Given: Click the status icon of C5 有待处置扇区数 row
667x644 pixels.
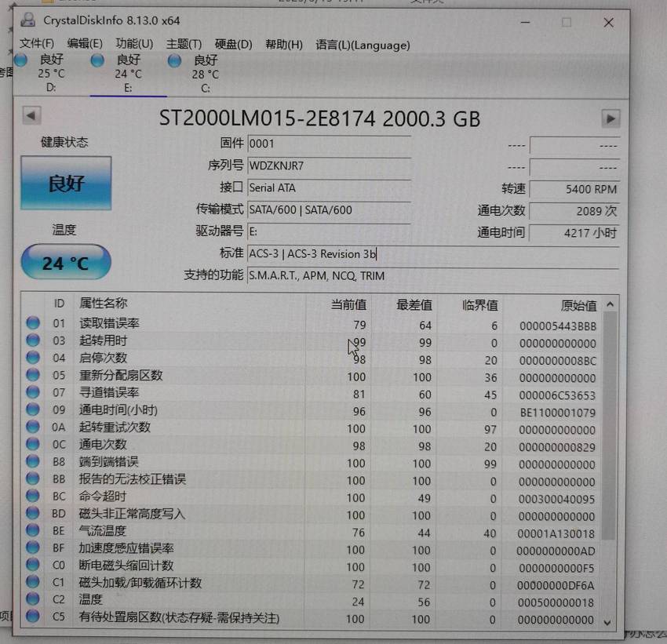Looking at the screenshot, I should pyautogui.click(x=33, y=617).
